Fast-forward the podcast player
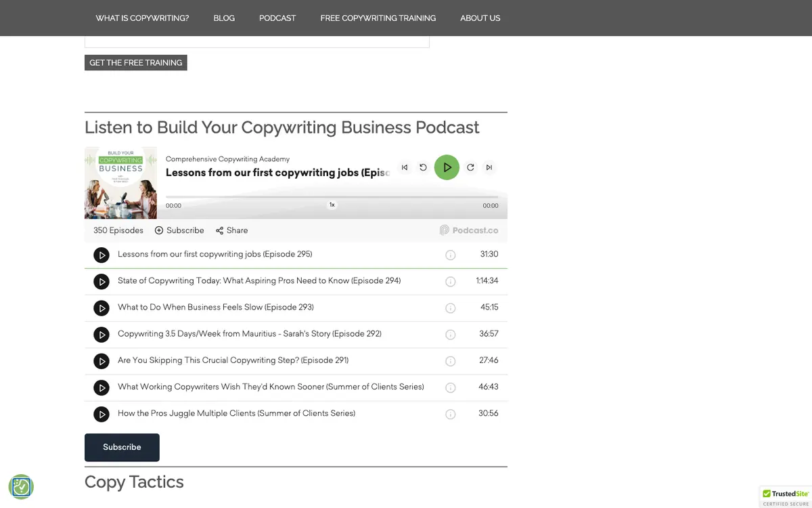 pyautogui.click(x=470, y=167)
